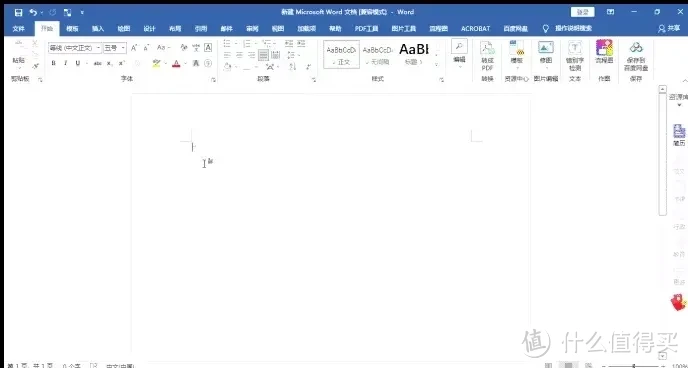
Task: Click the 共享 share button
Action: pos(669,29)
